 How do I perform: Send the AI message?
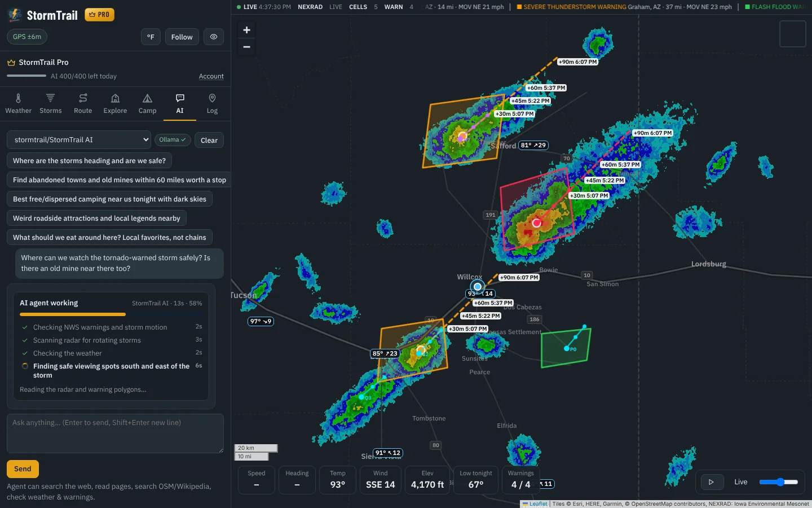click(x=23, y=469)
